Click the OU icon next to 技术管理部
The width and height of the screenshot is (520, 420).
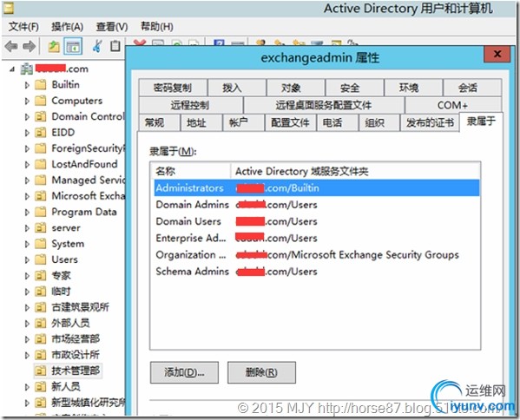41,371
